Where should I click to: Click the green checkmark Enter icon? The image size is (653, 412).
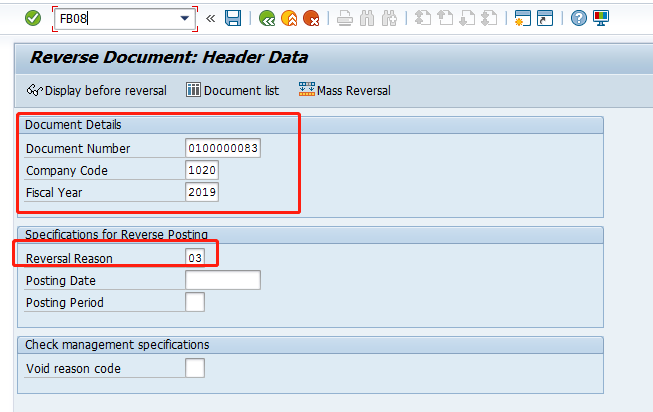pos(33,18)
